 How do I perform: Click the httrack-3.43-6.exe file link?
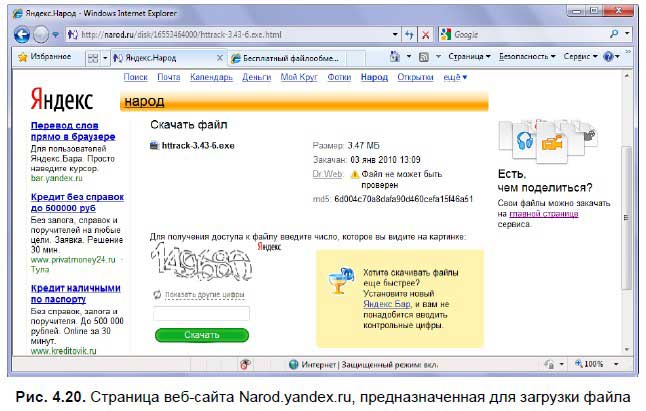[195, 145]
